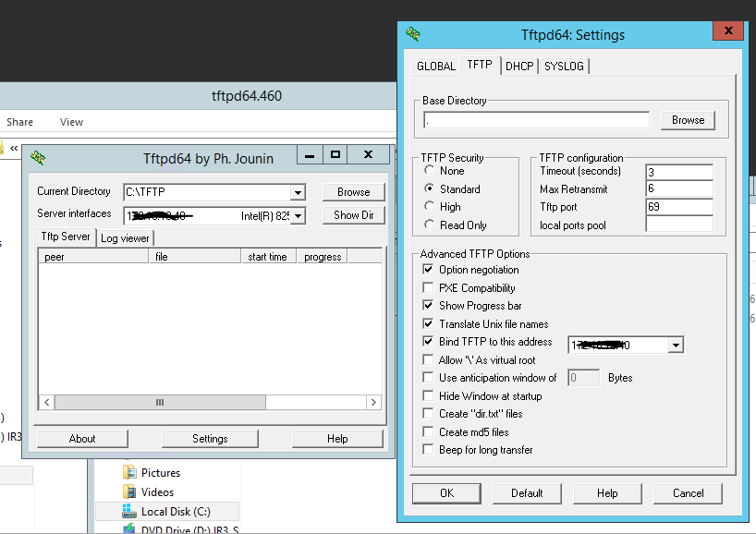This screenshot has width=756, height=534.
Task: Click the peer column header
Action: click(93, 257)
